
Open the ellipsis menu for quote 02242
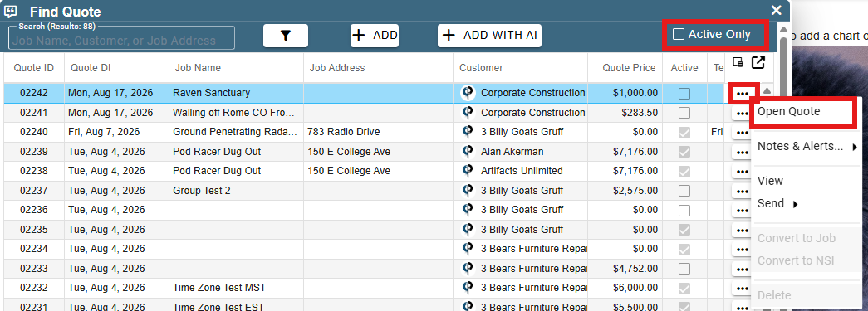click(x=743, y=94)
